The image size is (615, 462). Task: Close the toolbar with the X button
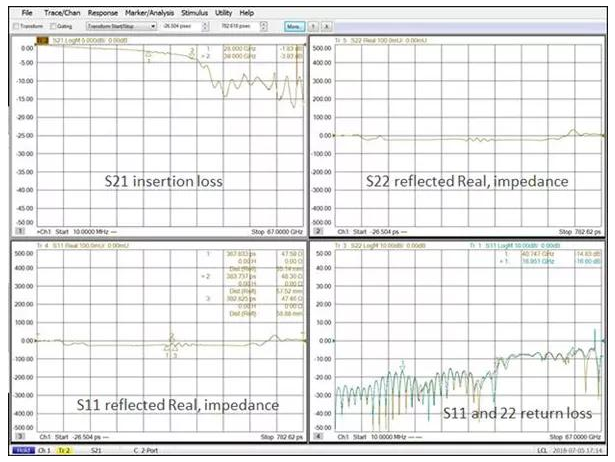[326, 27]
